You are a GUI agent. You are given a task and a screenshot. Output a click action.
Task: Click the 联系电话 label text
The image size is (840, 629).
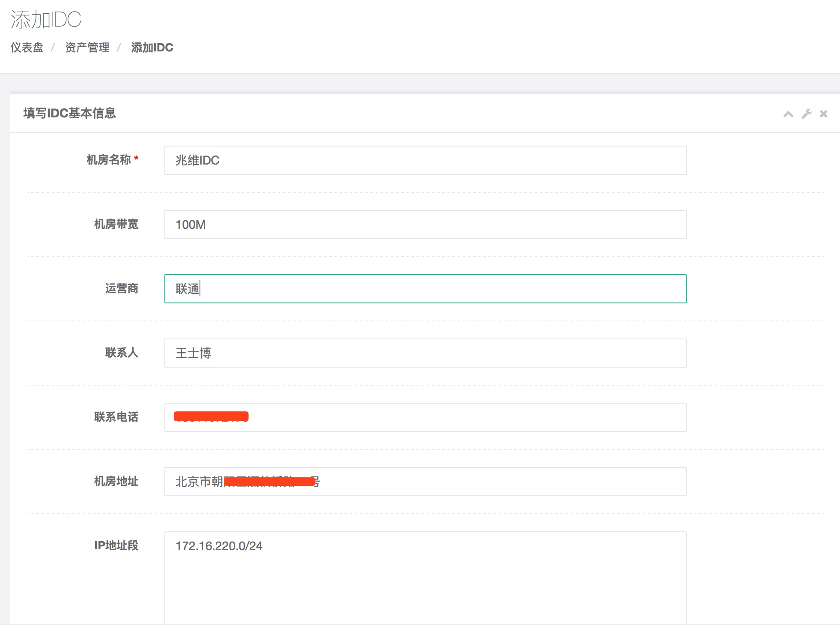(116, 417)
